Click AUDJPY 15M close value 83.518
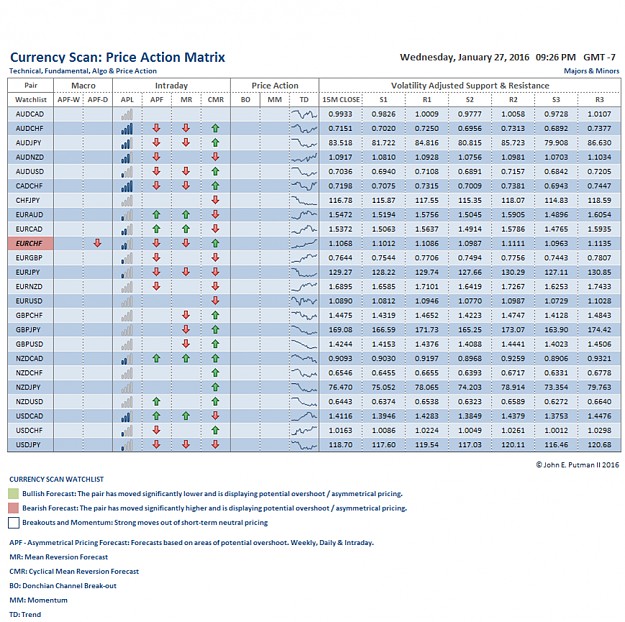The height and width of the screenshot is (622, 625). click(340, 143)
